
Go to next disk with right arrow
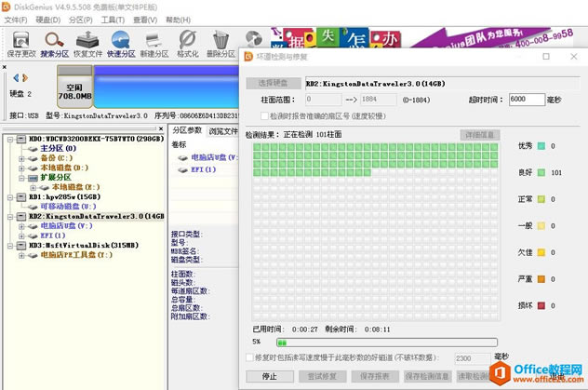(x=25, y=78)
